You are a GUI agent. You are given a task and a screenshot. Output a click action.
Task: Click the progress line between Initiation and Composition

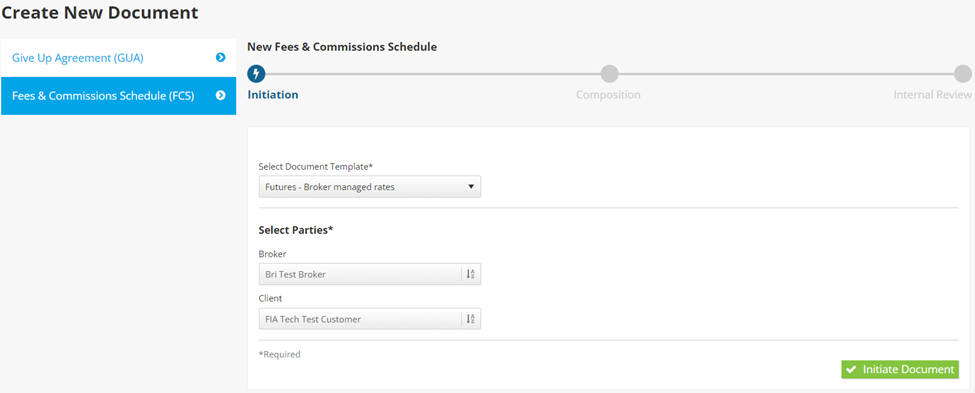433,74
